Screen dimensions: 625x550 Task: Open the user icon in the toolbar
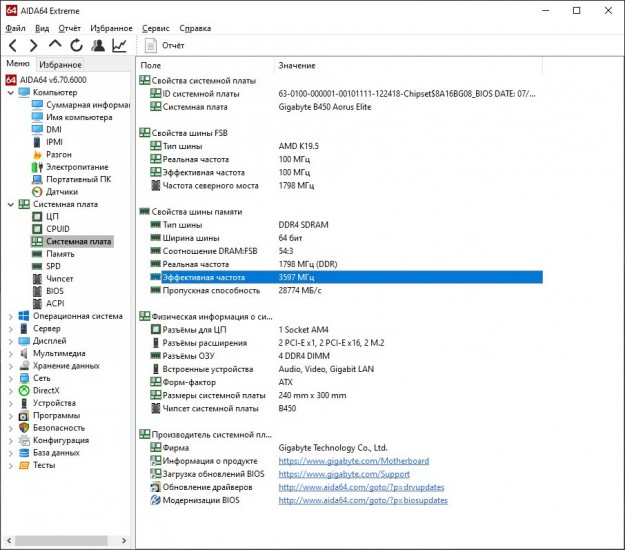click(x=98, y=45)
